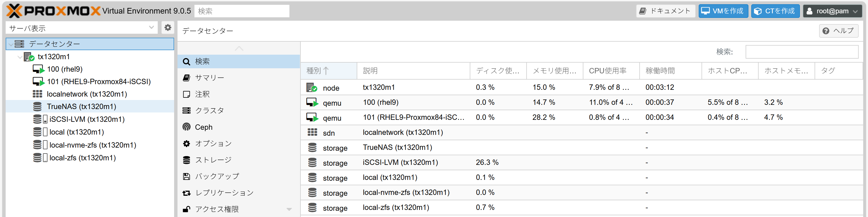
Task: Select the localnetwork SDN grid icon in tree
Action: coord(37,94)
